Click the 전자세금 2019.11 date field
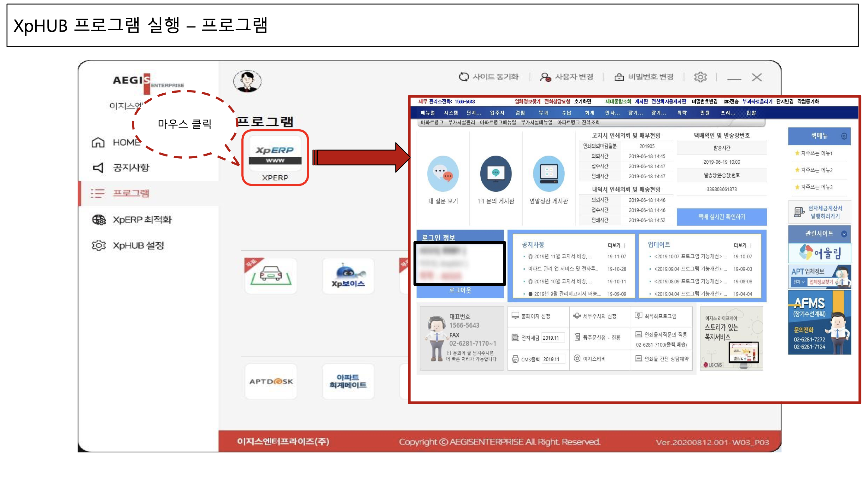Screen dimensions: 868x485 (x=553, y=338)
